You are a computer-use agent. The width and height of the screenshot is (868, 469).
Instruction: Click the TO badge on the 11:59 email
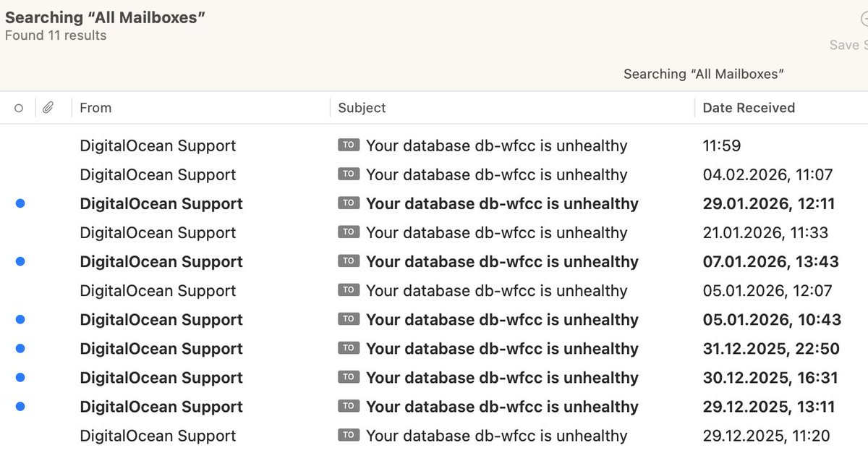tap(348, 145)
